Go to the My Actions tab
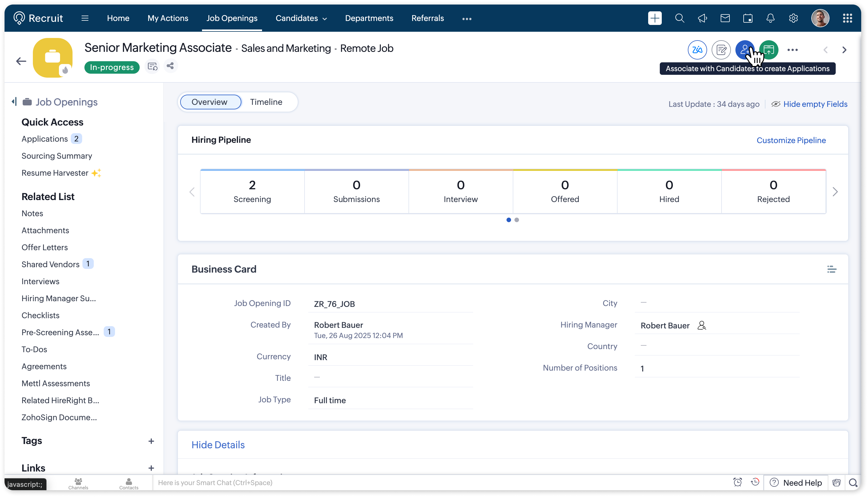The height and width of the screenshot is (497, 868). point(167,18)
